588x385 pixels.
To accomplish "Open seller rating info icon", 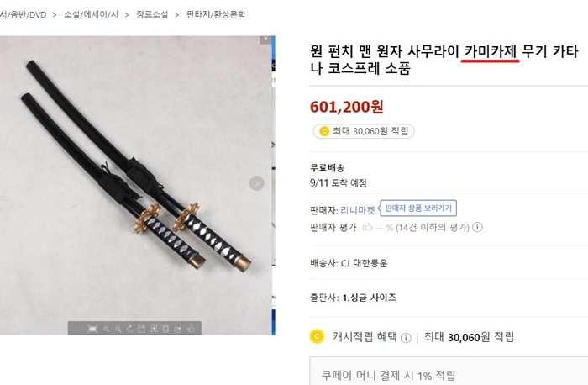I will (478, 227).
